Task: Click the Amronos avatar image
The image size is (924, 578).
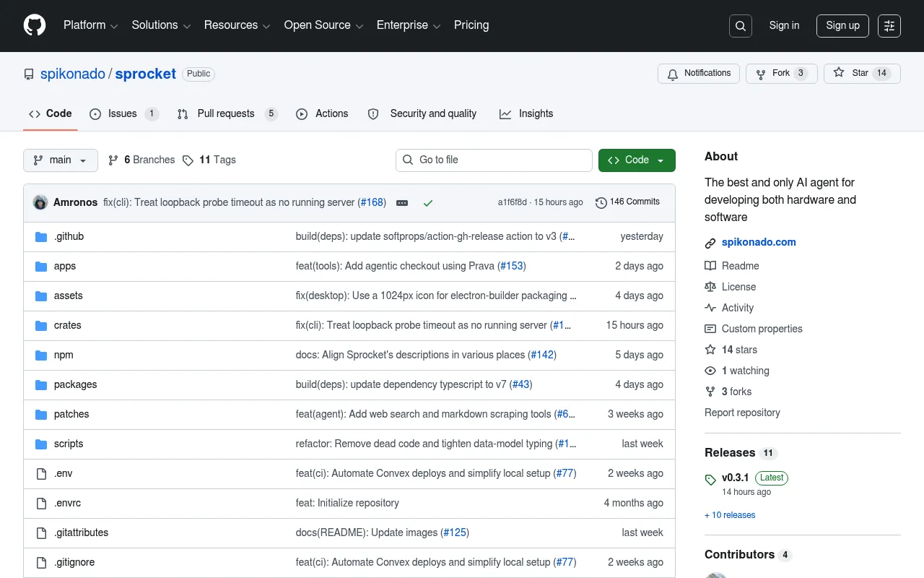Action: (x=40, y=202)
